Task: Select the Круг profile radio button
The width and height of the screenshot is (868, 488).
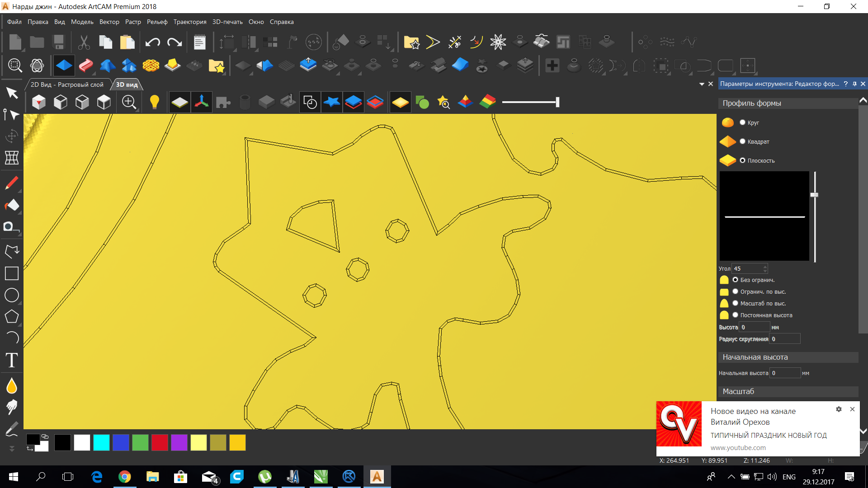Action: (x=742, y=122)
